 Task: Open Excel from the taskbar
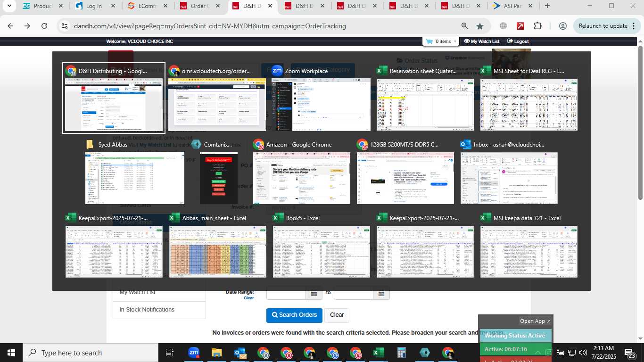click(x=378, y=353)
